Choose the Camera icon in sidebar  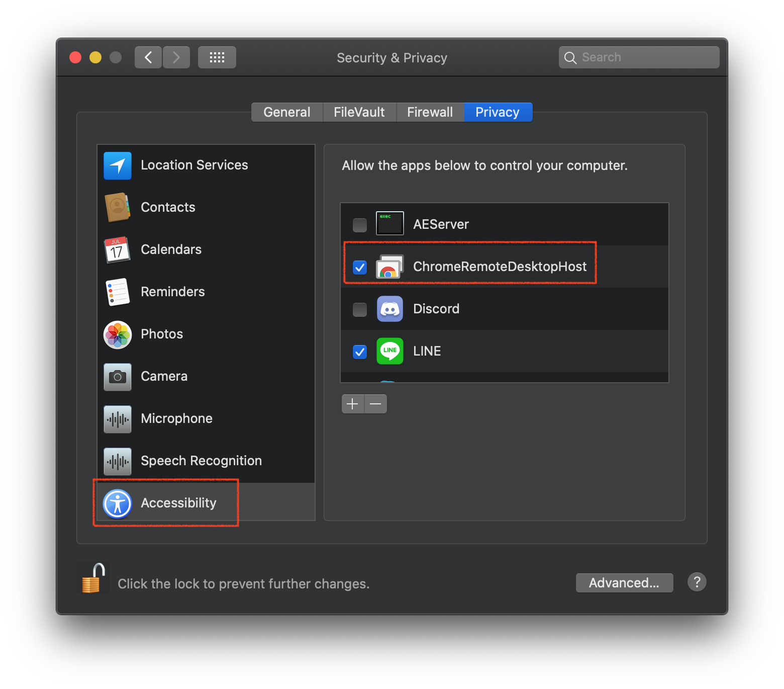click(117, 377)
